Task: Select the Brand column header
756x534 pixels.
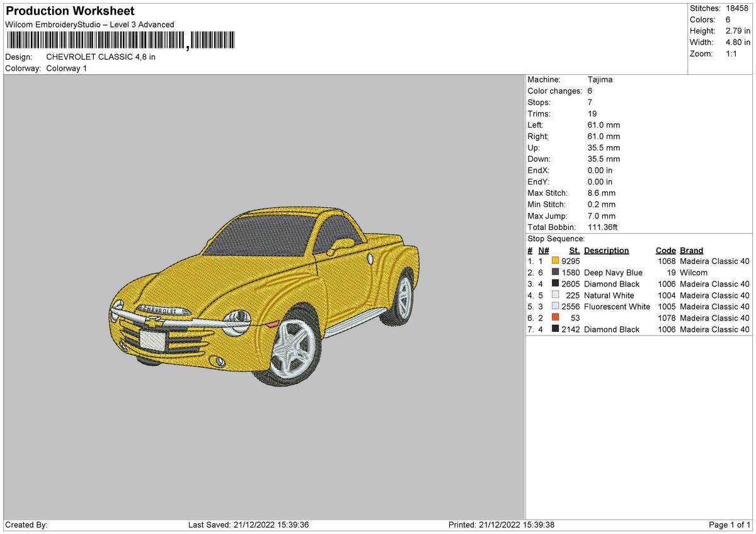Action: (690, 250)
